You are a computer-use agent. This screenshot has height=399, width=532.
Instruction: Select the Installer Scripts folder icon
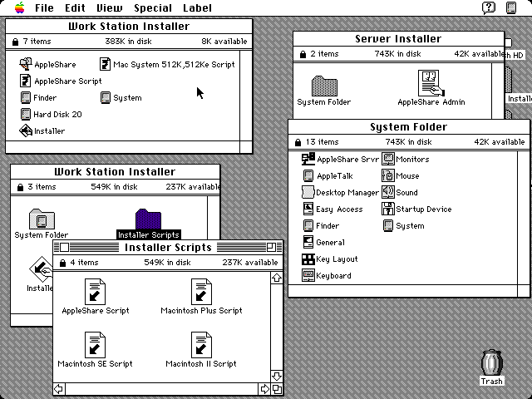tap(148, 220)
